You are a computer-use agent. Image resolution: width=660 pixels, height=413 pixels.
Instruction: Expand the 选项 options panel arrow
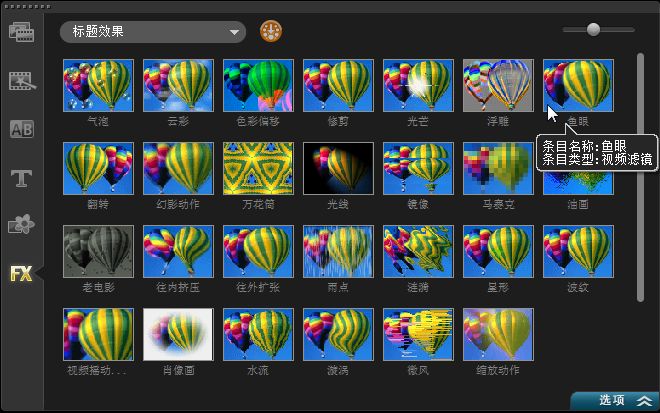[x=644, y=401]
